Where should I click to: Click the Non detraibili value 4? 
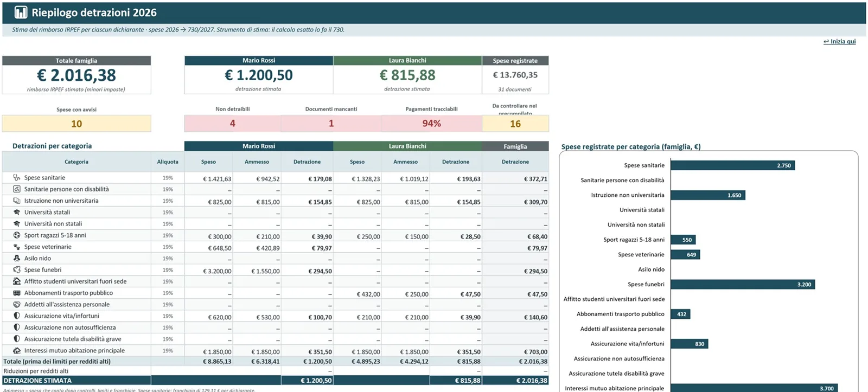[x=233, y=124]
